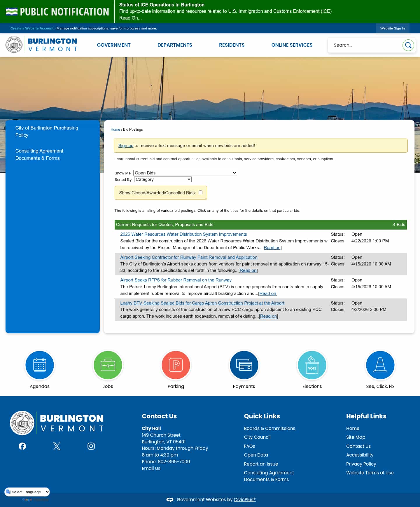This screenshot has height=507, width=420.
Task: Open the Agendas calendar icon
Action: pos(40,365)
